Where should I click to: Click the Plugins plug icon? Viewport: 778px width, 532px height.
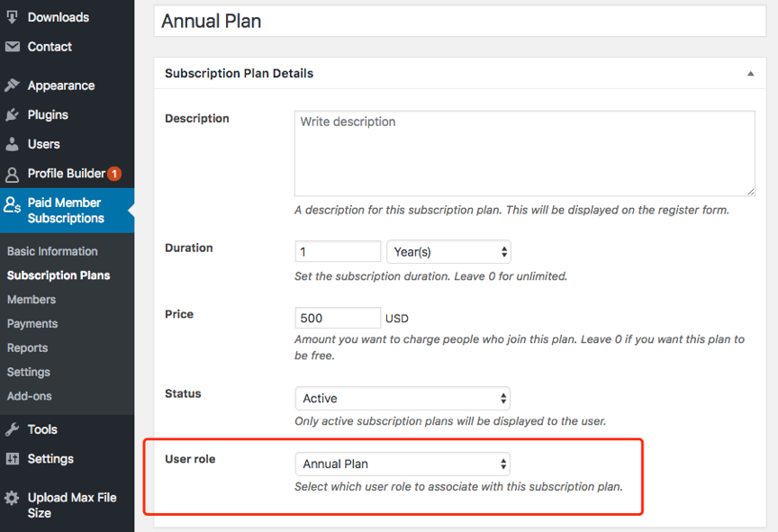12,115
